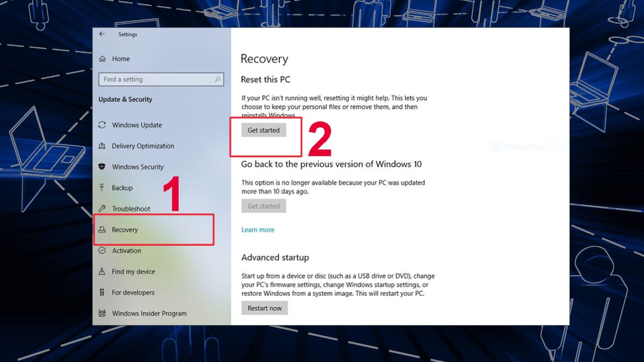Image resolution: width=644 pixels, height=362 pixels.
Task: Open the Learn more link
Action: tap(258, 229)
